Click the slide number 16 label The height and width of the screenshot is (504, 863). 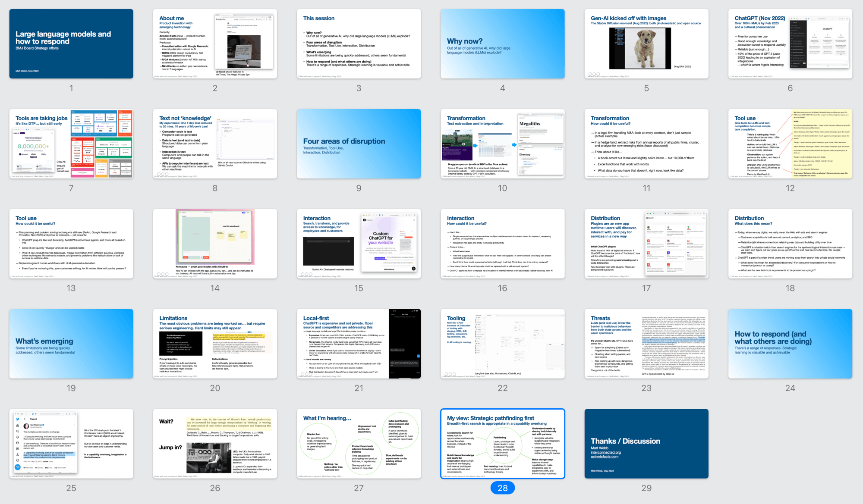[x=502, y=288]
